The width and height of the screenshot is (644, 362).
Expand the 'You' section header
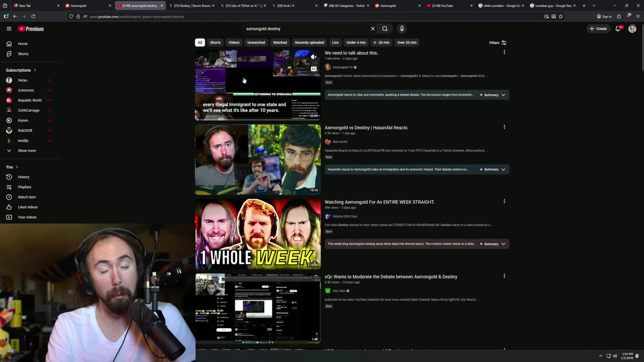[x=12, y=167]
